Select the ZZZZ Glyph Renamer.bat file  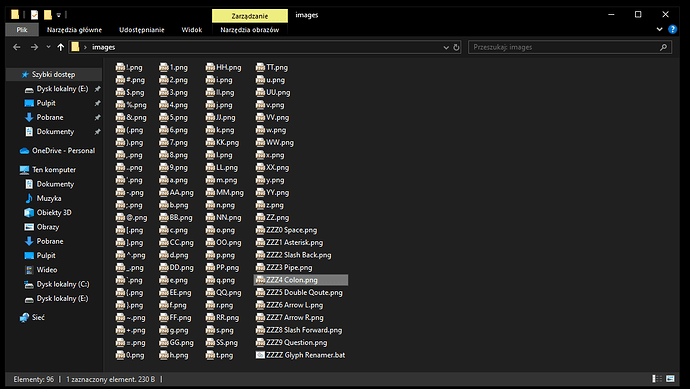click(301, 355)
